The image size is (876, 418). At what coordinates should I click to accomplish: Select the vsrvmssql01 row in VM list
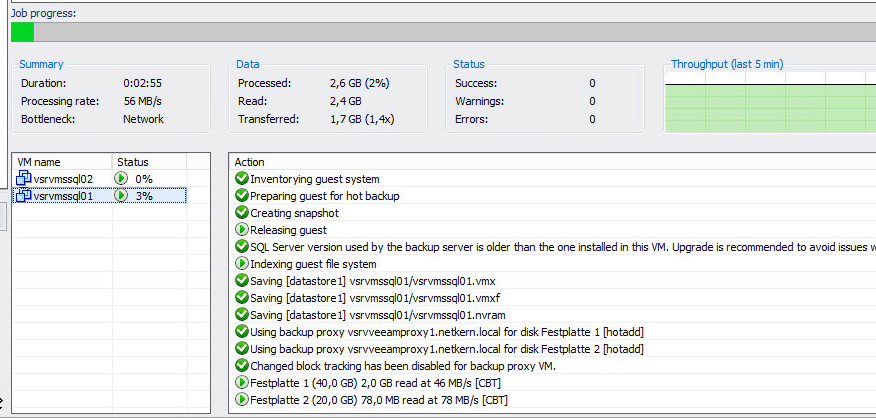click(100, 196)
